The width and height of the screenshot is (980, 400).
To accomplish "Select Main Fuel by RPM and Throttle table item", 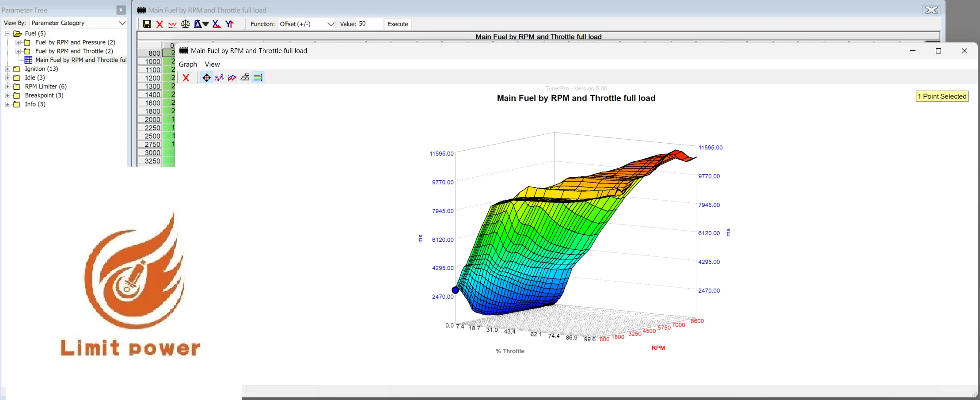I will (81, 60).
